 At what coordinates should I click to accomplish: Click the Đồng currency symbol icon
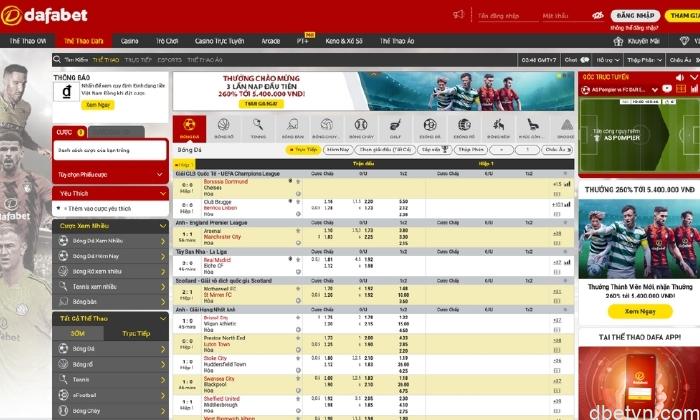[x=67, y=91]
